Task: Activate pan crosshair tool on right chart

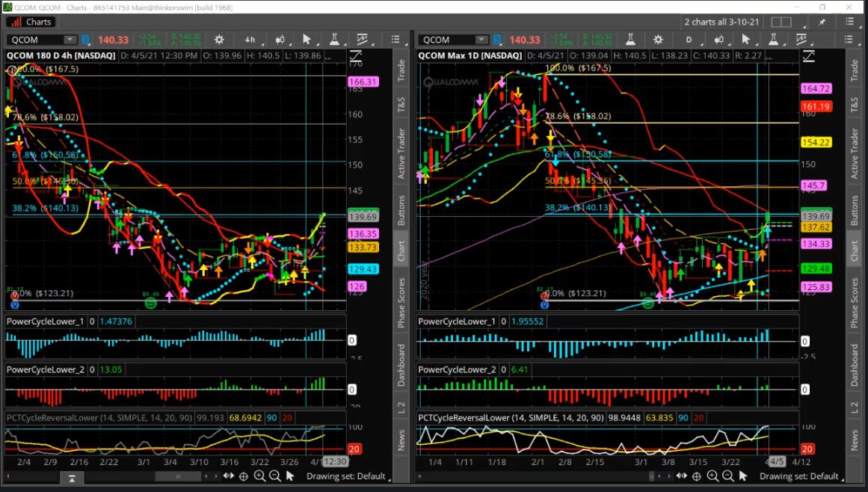Action: pyautogui.click(x=697, y=476)
